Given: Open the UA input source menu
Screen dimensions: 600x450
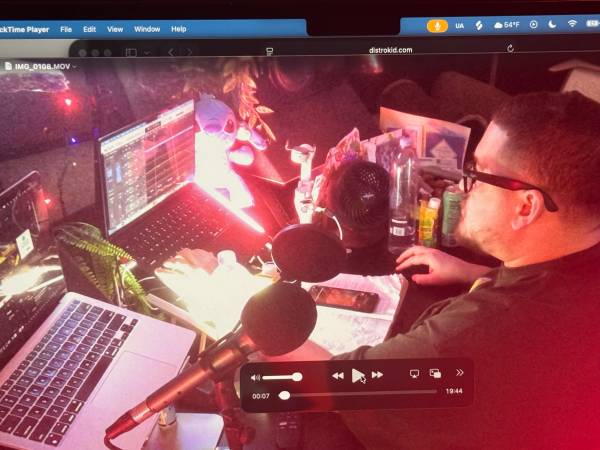Looking at the screenshot, I should pyautogui.click(x=460, y=26).
